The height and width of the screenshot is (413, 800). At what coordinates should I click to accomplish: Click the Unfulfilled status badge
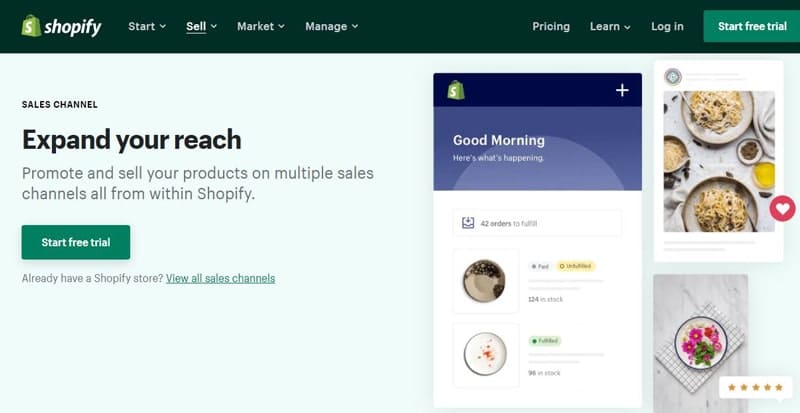click(x=576, y=266)
